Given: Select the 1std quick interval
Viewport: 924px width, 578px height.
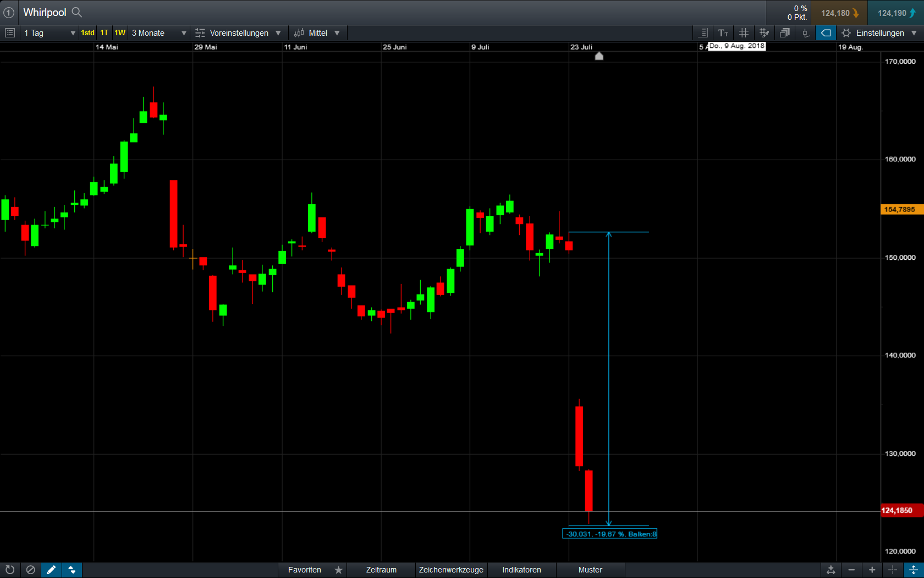Looking at the screenshot, I should coord(87,33).
